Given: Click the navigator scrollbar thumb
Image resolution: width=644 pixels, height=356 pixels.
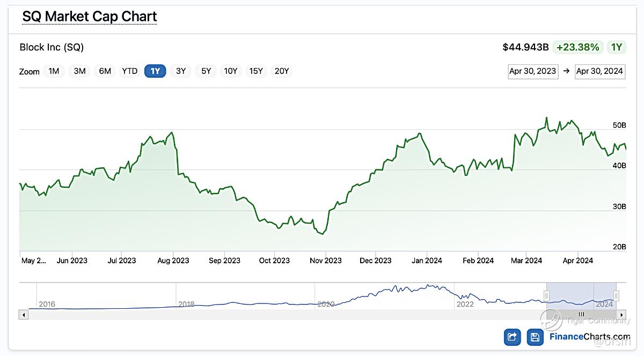Looking at the screenshot, I should point(581,315).
